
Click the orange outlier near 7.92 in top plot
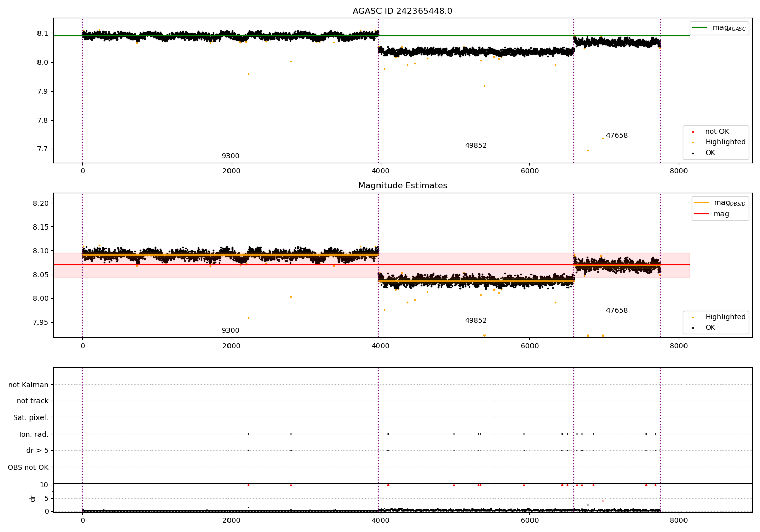tap(484, 86)
